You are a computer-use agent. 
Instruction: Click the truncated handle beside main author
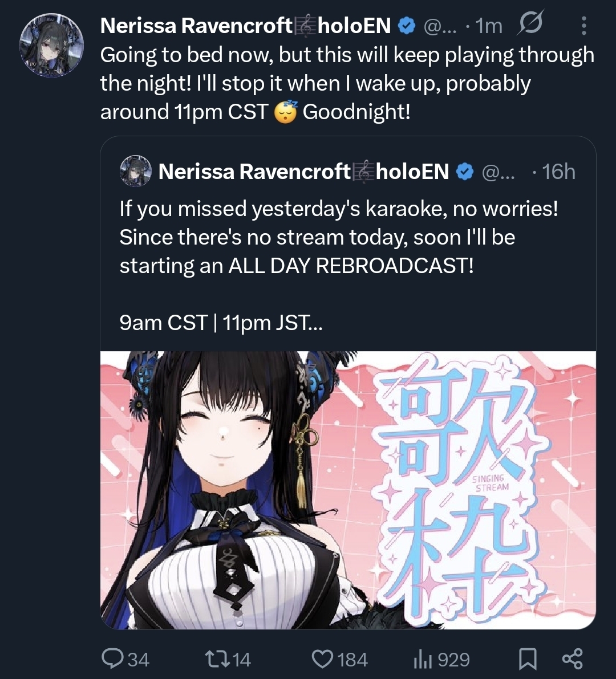pos(440,26)
